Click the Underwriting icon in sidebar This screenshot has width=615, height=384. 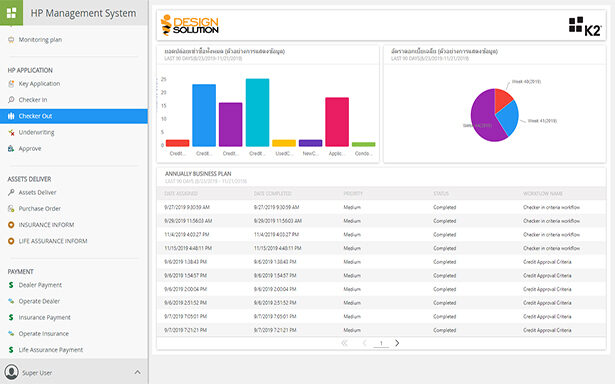coord(11,133)
